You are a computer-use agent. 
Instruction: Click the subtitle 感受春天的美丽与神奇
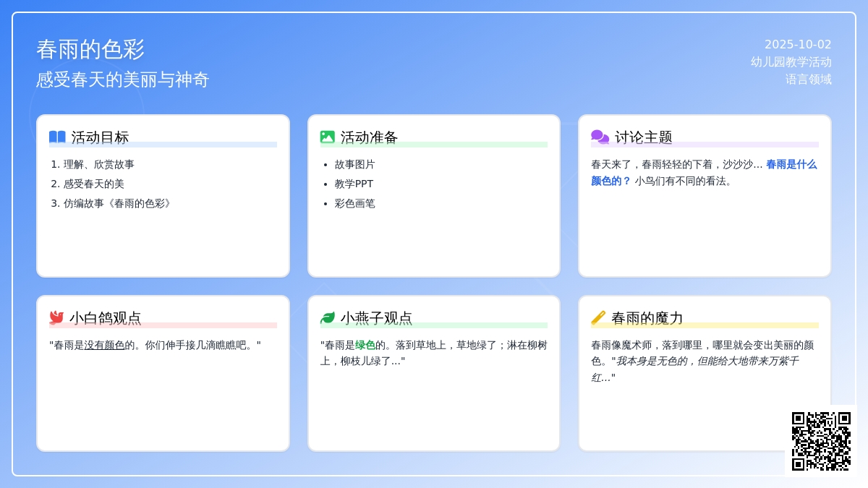pyautogui.click(x=122, y=80)
